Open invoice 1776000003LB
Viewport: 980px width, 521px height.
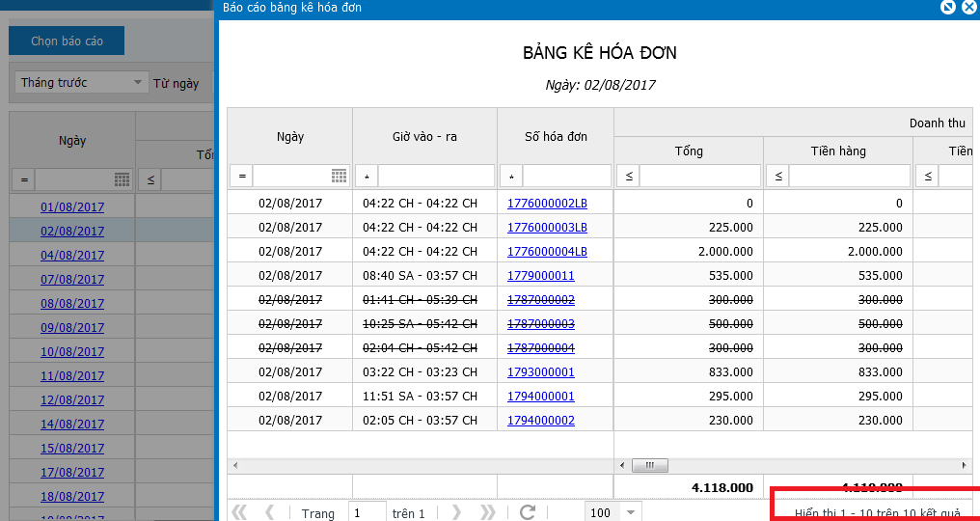pyautogui.click(x=547, y=227)
